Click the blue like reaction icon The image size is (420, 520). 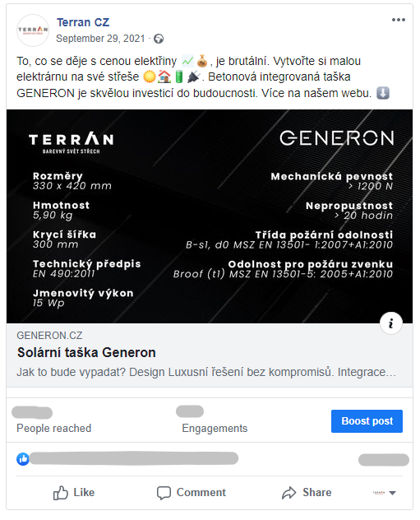pyautogui.click(x=23, y=459)
